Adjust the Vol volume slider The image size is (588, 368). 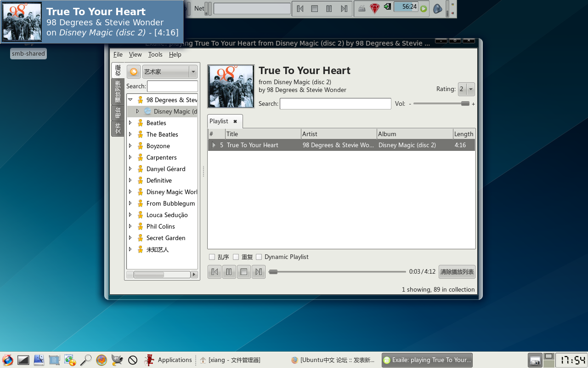441,103
